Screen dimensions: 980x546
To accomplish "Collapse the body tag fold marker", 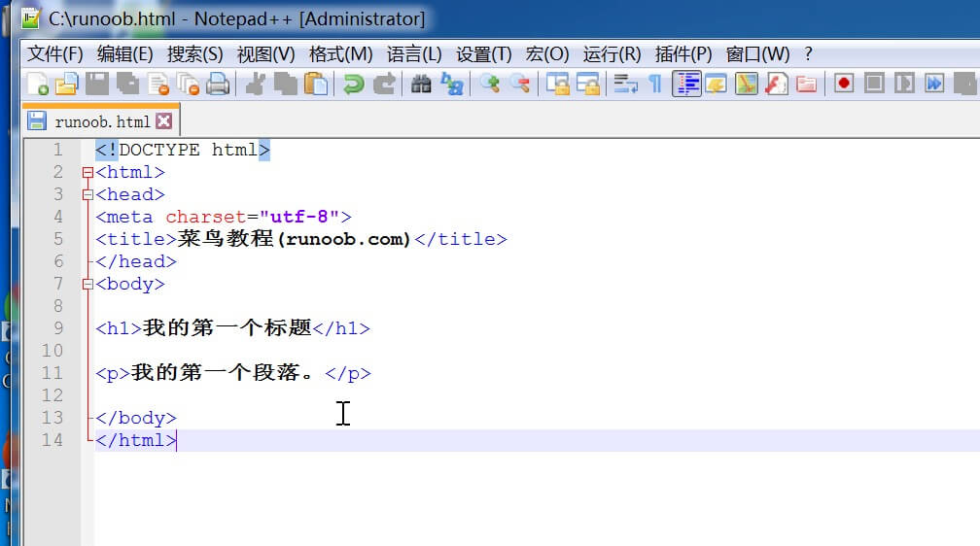I will [88, 285].
